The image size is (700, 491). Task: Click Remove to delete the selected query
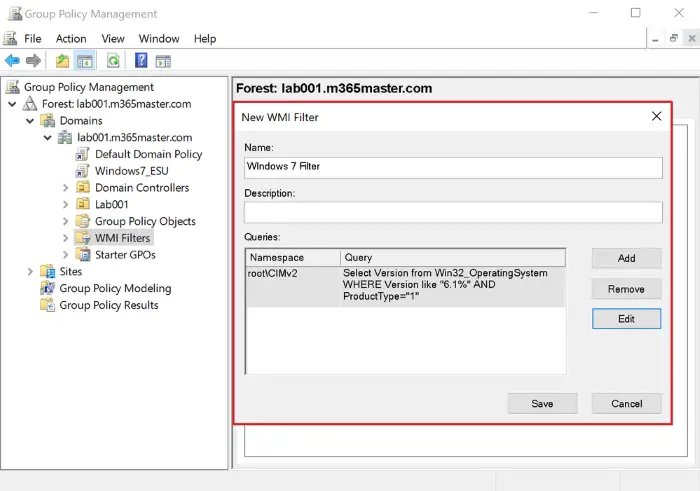[x=626, y=289]
